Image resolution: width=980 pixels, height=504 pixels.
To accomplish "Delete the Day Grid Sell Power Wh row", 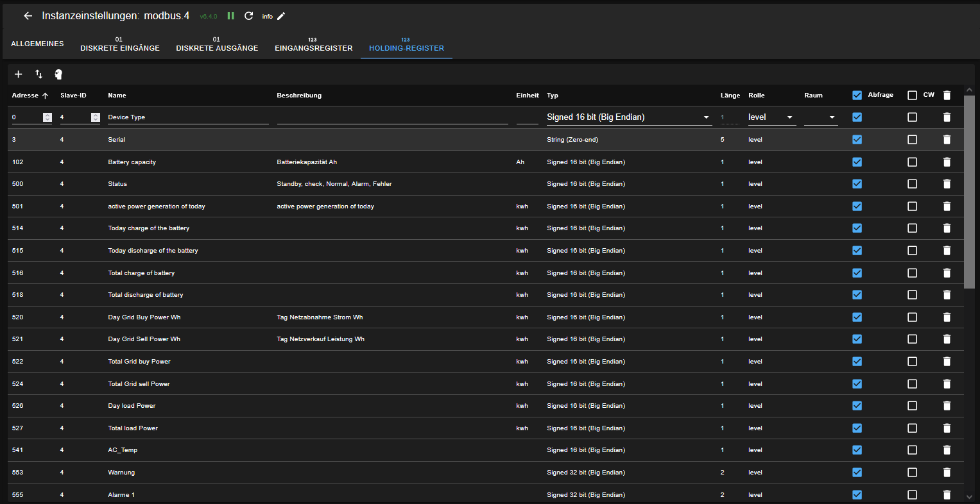I will (x=947, y=339).
